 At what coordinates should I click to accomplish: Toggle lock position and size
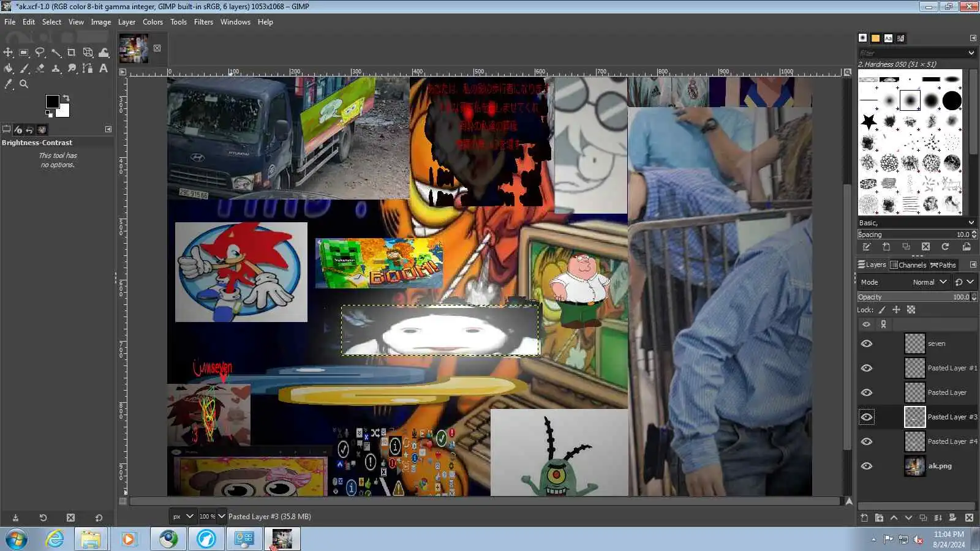click(896, 310)
